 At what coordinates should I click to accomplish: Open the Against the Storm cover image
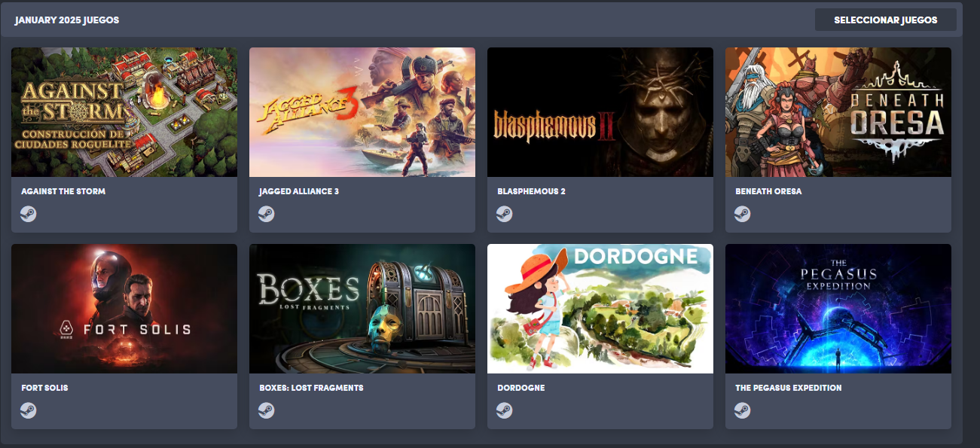tap(124, 112)
